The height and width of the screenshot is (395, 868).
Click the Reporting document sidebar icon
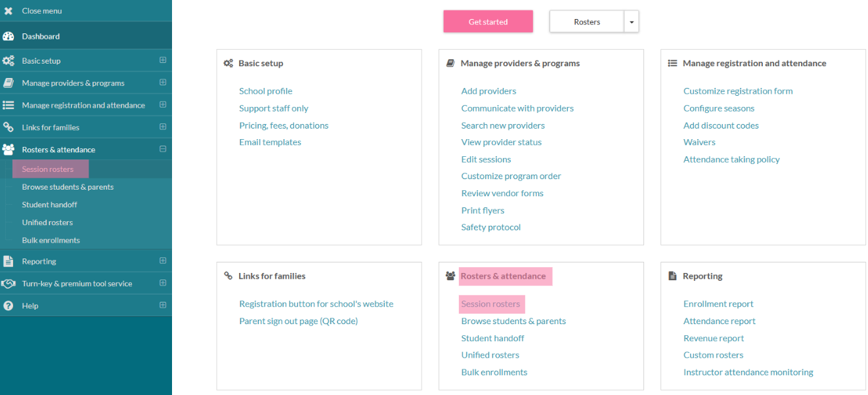9,261
